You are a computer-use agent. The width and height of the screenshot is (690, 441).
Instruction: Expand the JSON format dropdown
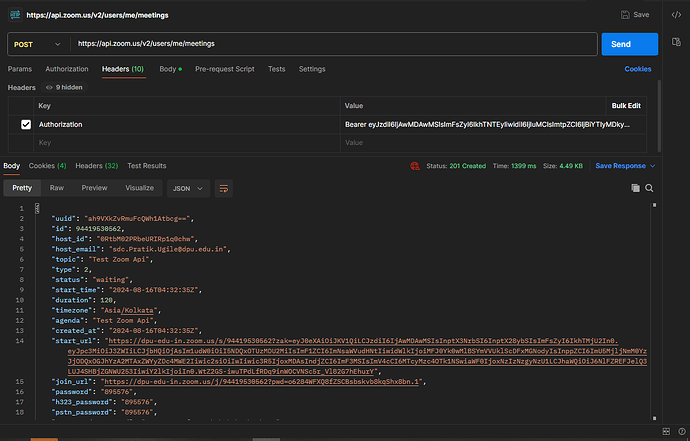(x=186, y=187)
